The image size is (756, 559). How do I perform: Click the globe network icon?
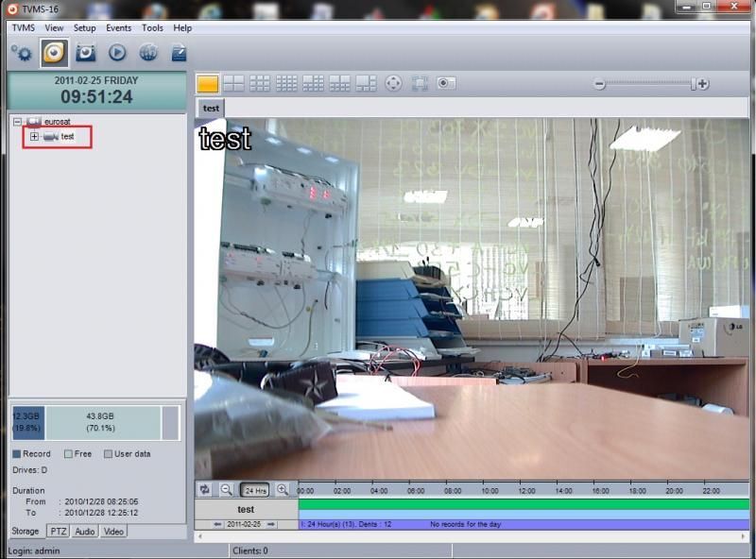148,53
